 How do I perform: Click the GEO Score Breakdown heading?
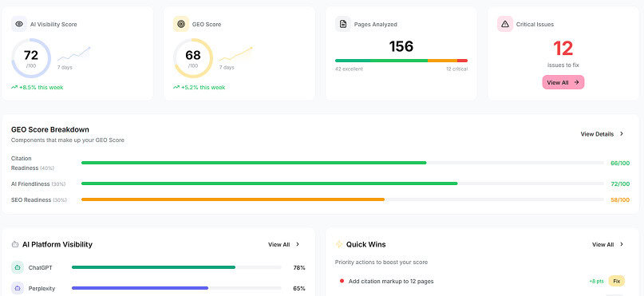click(50, 129)
